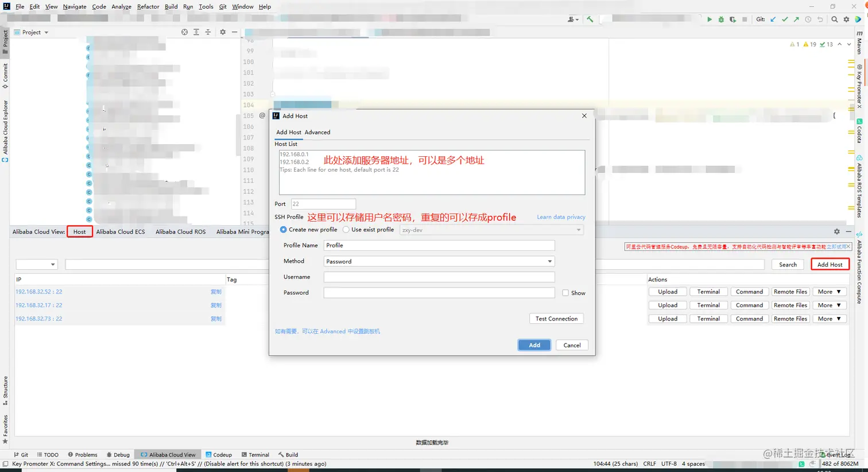Viewport: 868px width, 472px height.
Task: Click the stop run icon
Action: pos(745,20)
